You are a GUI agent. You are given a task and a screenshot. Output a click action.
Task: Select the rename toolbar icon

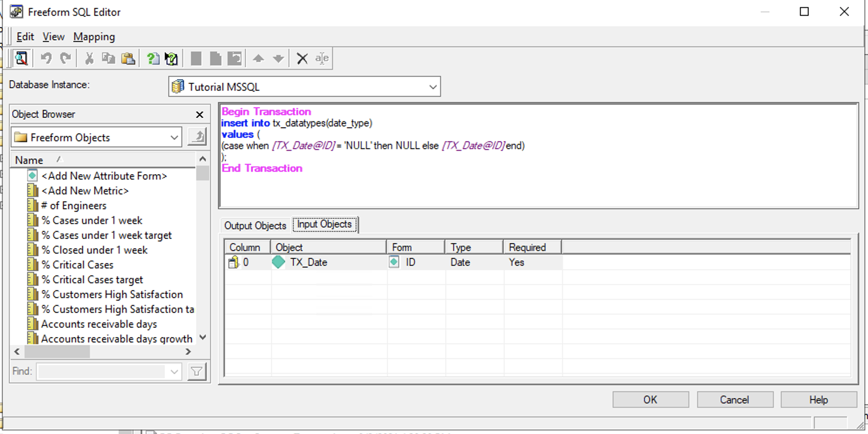coord(321,58)
